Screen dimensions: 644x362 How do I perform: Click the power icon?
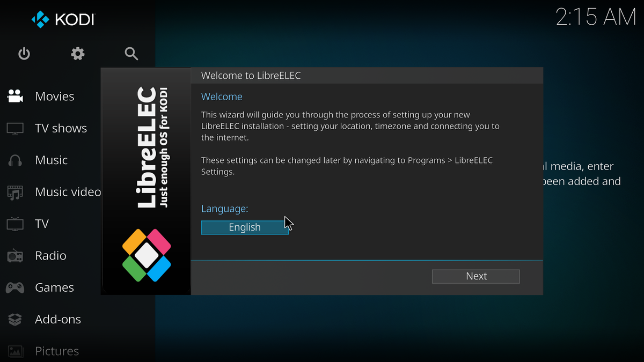(x=24, y=54)
